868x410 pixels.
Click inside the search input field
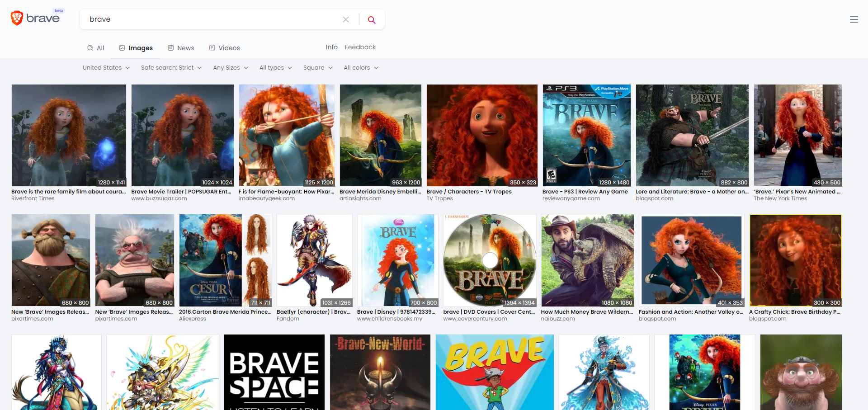pos(212,19)
